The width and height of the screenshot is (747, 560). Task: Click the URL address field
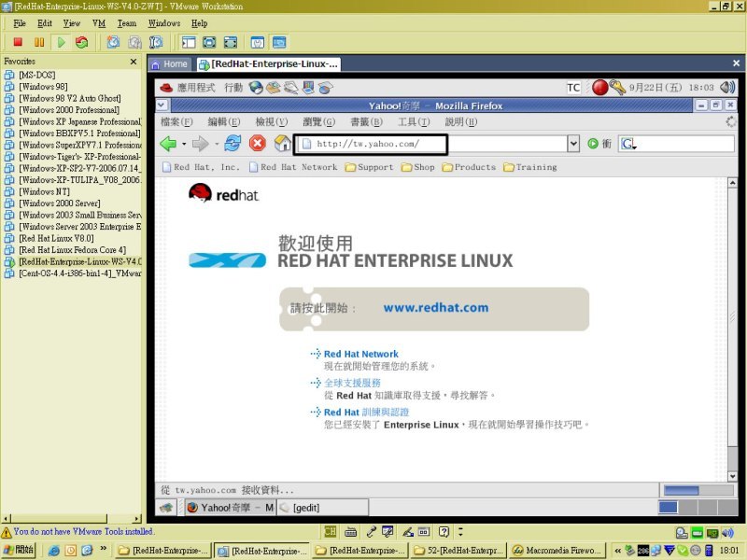[x=431, y=144]
